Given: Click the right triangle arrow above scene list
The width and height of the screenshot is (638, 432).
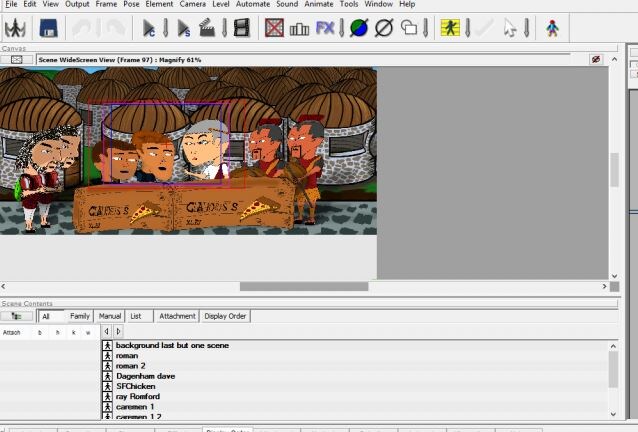Looking at the screenshot, I should 118,332.
